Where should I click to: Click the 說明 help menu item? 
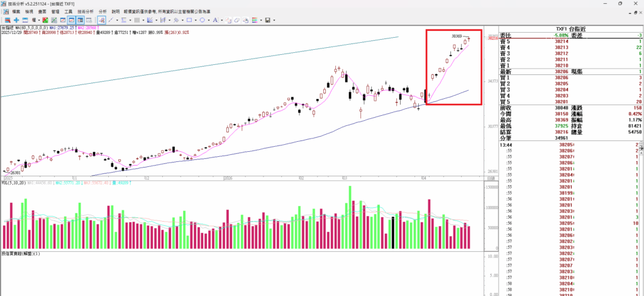115,12
